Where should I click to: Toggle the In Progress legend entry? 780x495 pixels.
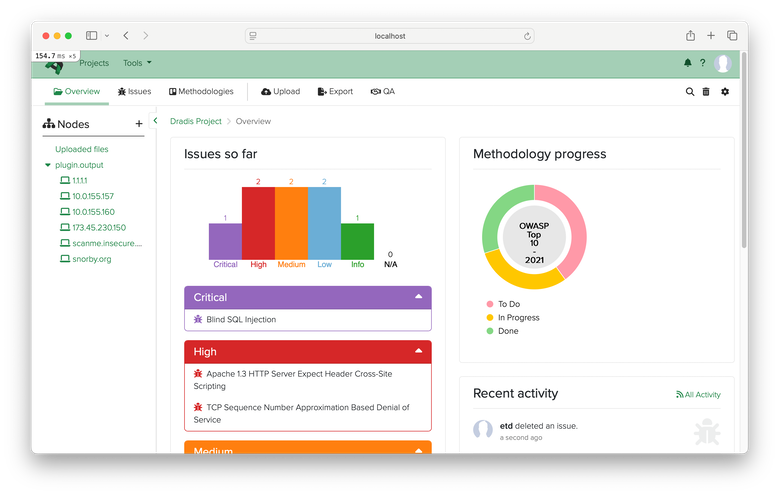(x=513, y=317)
